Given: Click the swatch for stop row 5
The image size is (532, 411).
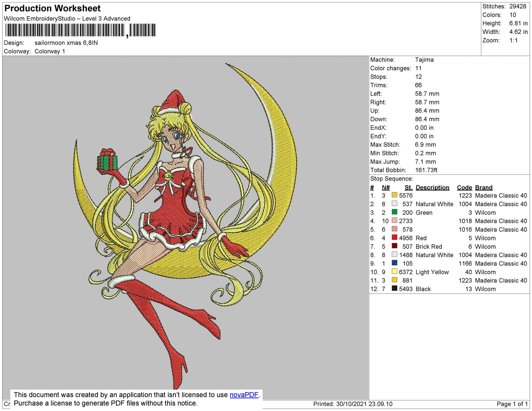Looking at the screenshot, I should tap(395, 229).
